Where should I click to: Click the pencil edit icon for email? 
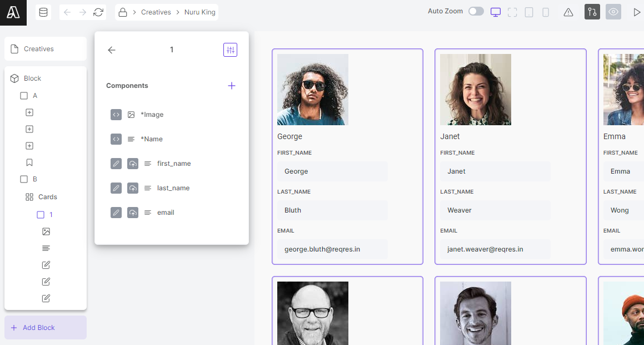pos(116,213)
